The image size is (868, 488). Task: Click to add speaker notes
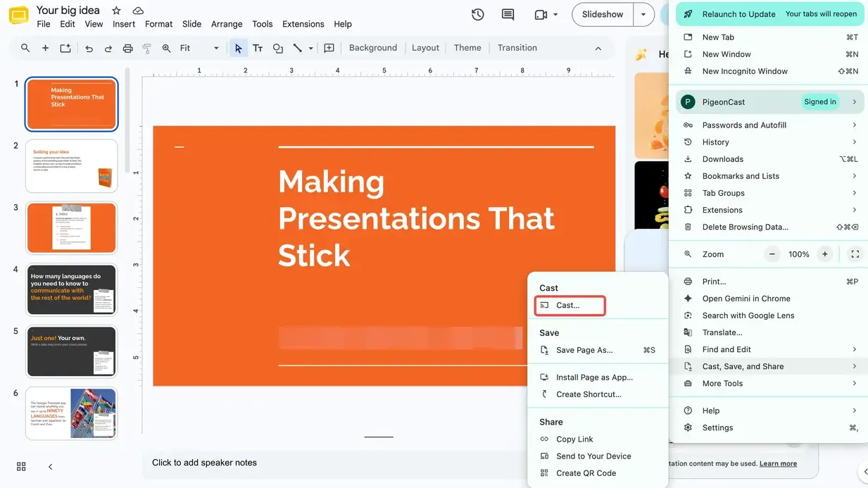point(204,463)
